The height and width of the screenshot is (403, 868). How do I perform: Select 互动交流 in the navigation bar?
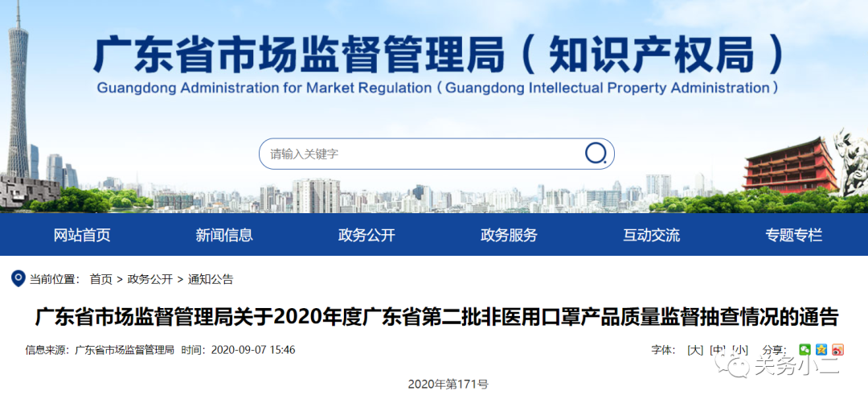(x=651, y=235)
